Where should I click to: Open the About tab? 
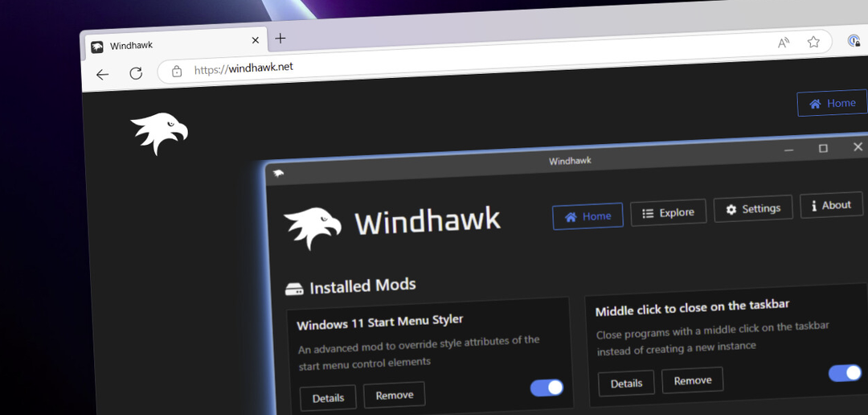click(x=832, y=205)
